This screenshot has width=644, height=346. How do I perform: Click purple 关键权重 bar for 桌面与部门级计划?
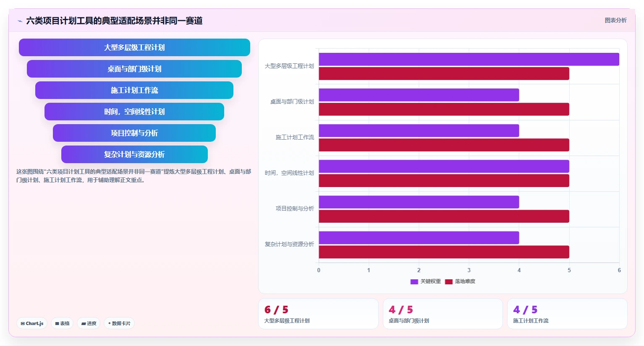click(x=419, y=95)
